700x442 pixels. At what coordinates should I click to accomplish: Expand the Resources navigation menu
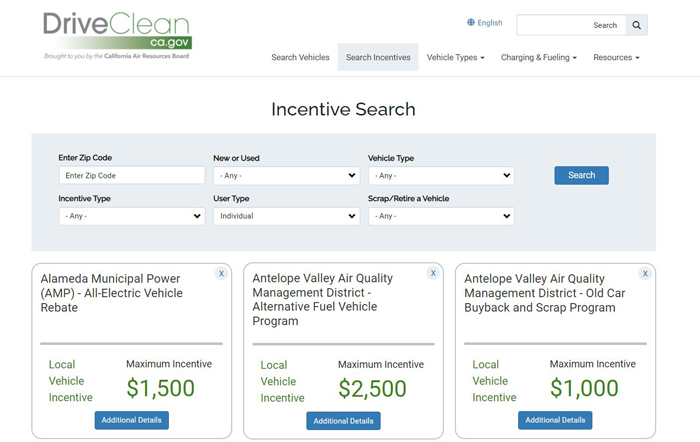tap(616, 57)
